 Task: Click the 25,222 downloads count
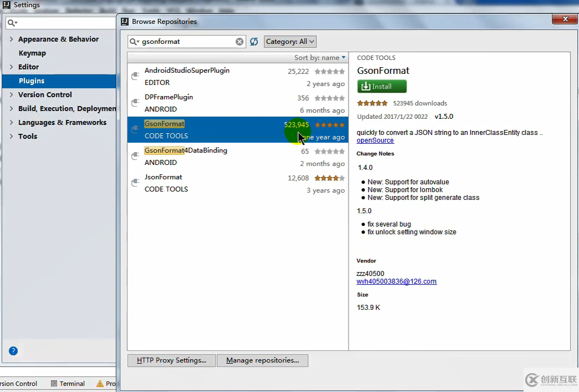point(298,71)
